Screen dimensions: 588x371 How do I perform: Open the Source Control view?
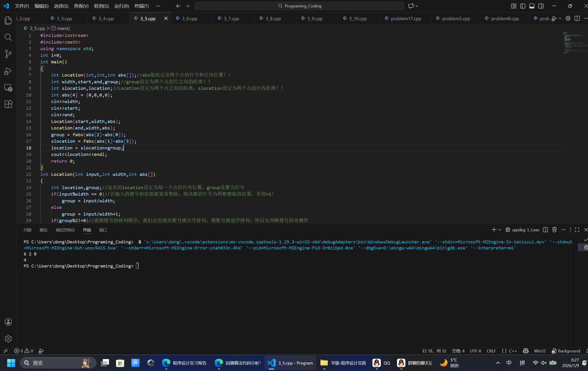(8, 54)
